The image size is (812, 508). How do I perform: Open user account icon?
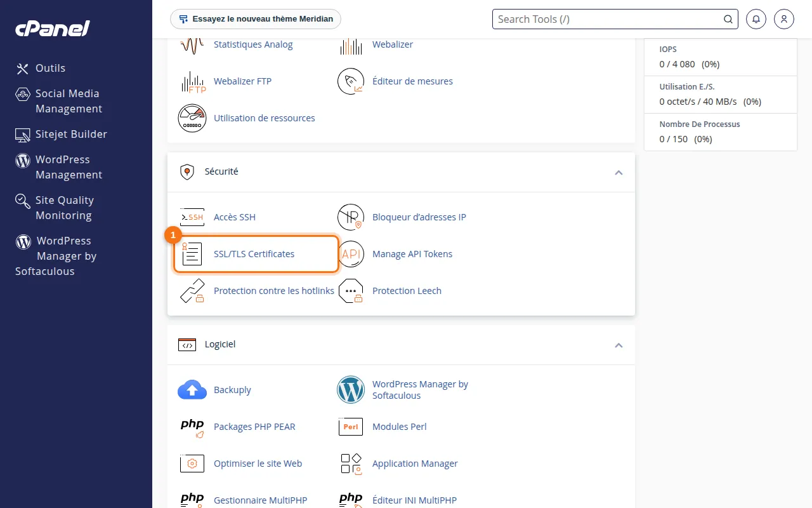click(784, 19)
